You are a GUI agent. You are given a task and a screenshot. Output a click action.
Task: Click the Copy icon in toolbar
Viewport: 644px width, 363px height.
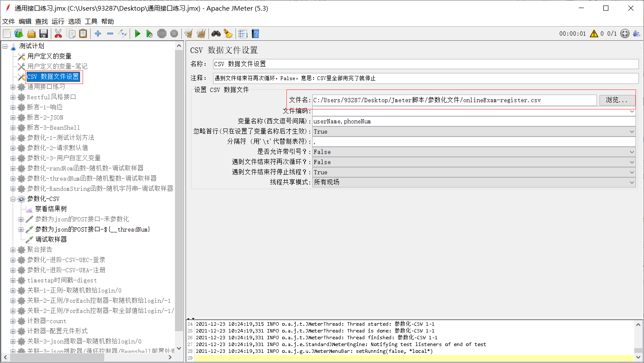[71, 34]
